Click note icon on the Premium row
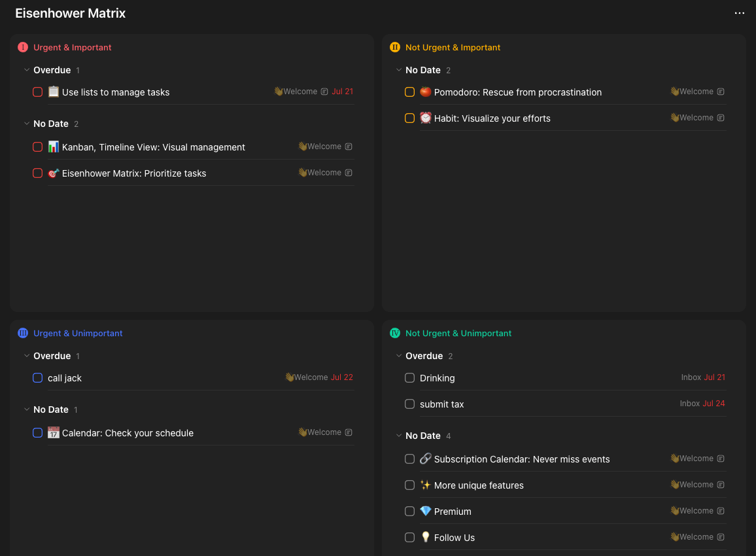The height and width of the screenshot is (556, 756). (x=721, y=511)
